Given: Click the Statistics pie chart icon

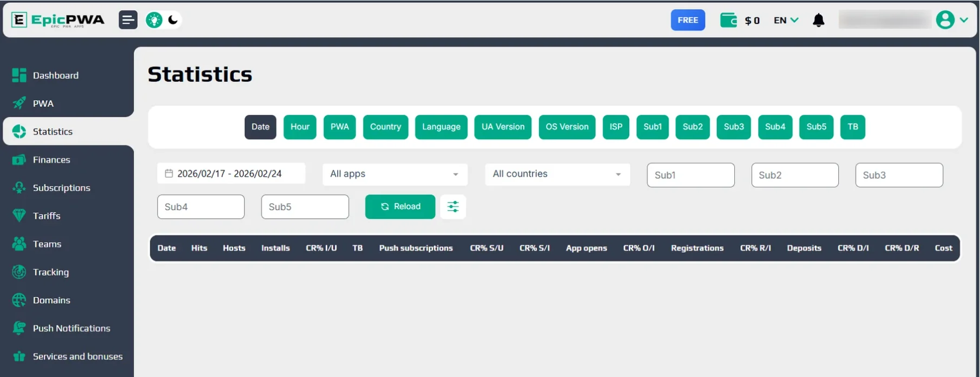Looking at the screenshot, I should [x=19, y=131].
